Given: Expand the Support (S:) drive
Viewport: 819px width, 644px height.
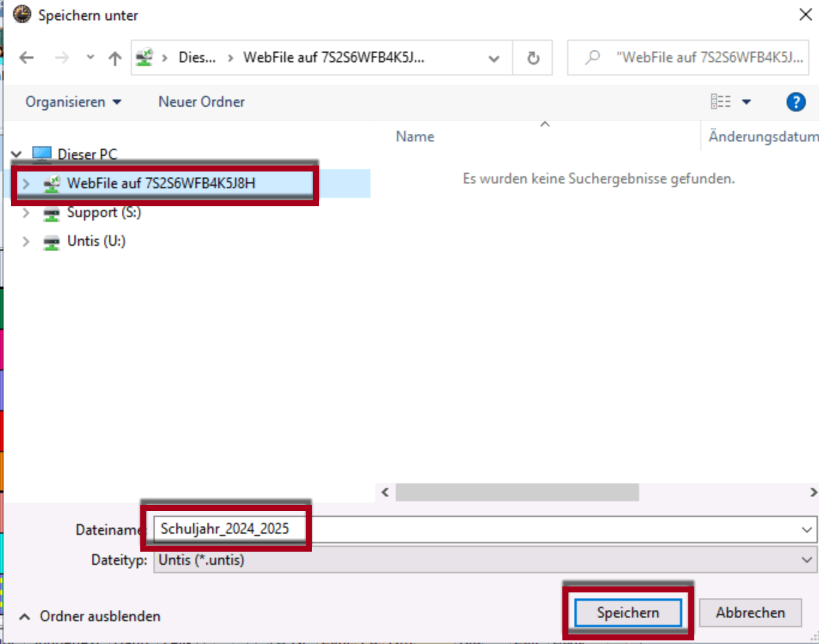Looking at the screenshot, I should [26, 212].
